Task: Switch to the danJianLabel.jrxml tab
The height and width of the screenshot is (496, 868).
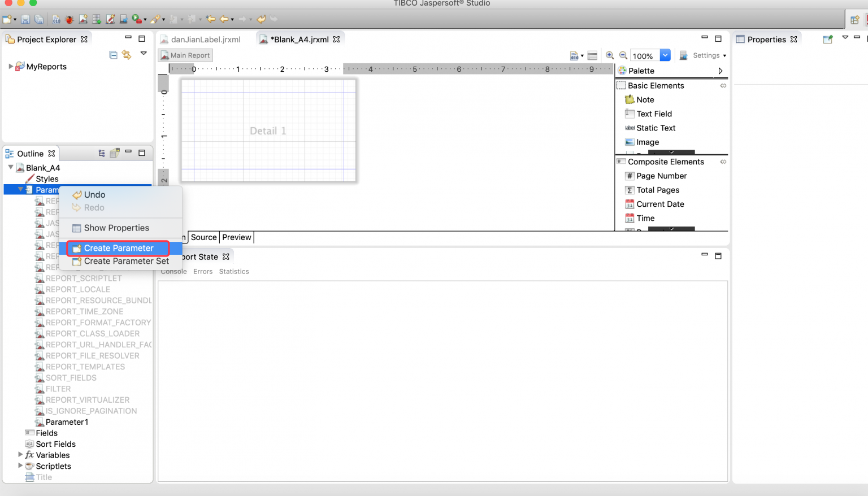Action: point(206,40)
